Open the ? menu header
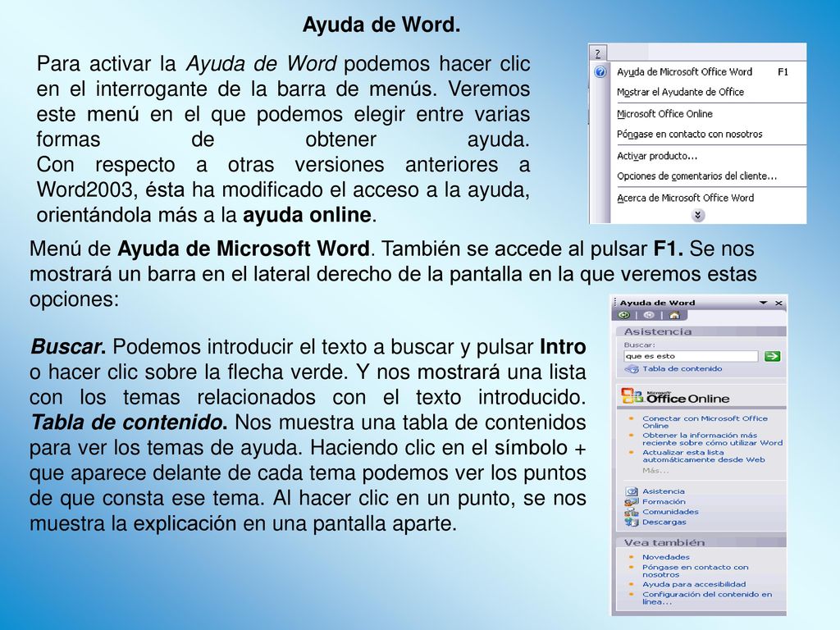Image resolution: width=840 pixels, height=630 pixels. pyautogui.click(x=598, y=53)
